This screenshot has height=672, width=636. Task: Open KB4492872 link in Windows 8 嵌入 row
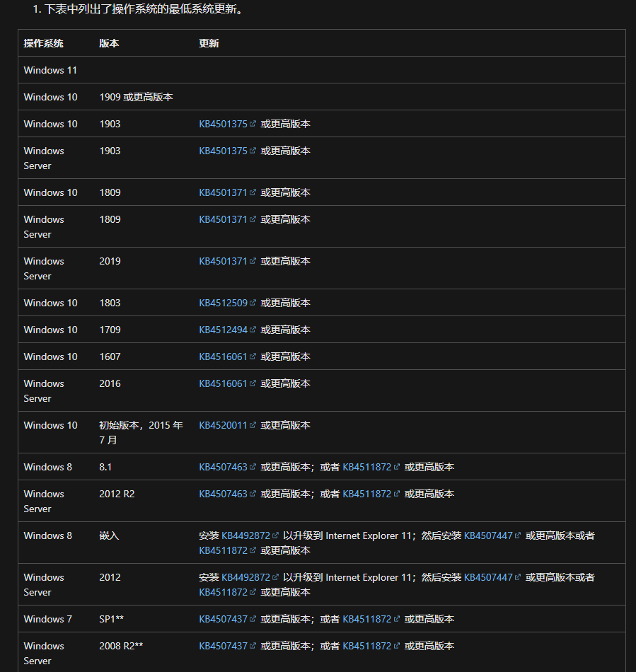click(x=246, y=535)
